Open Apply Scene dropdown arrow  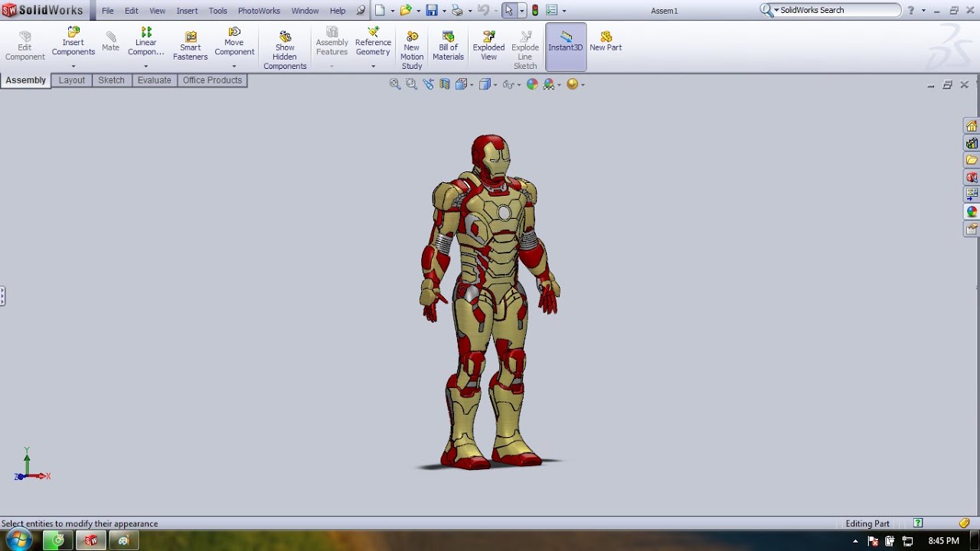pos(559,85)
